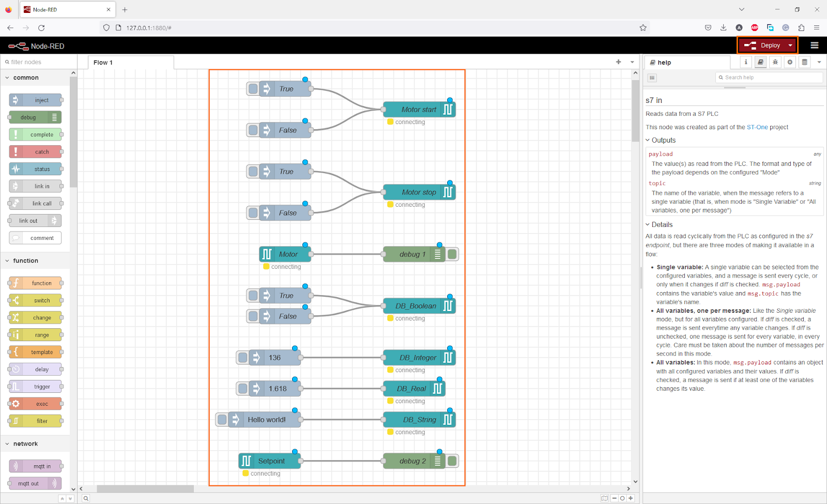Add a new flow tab with plus
Image resolution: width=827 pixels, height=504 pixels.
click(618, 62)
